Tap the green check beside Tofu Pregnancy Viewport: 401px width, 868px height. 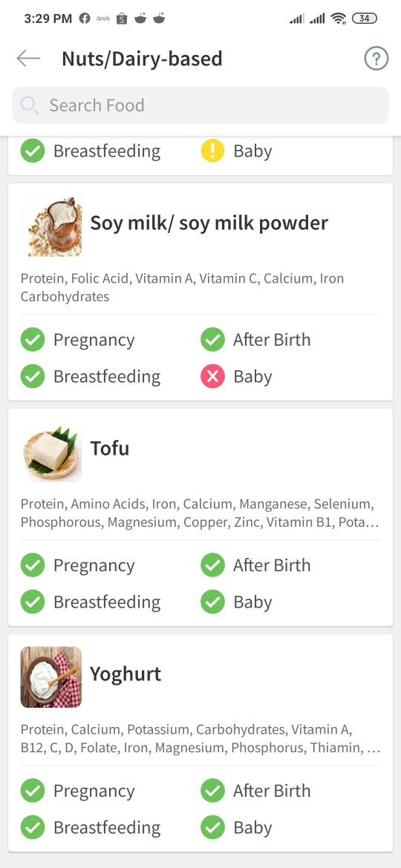(x=33, y=565)
